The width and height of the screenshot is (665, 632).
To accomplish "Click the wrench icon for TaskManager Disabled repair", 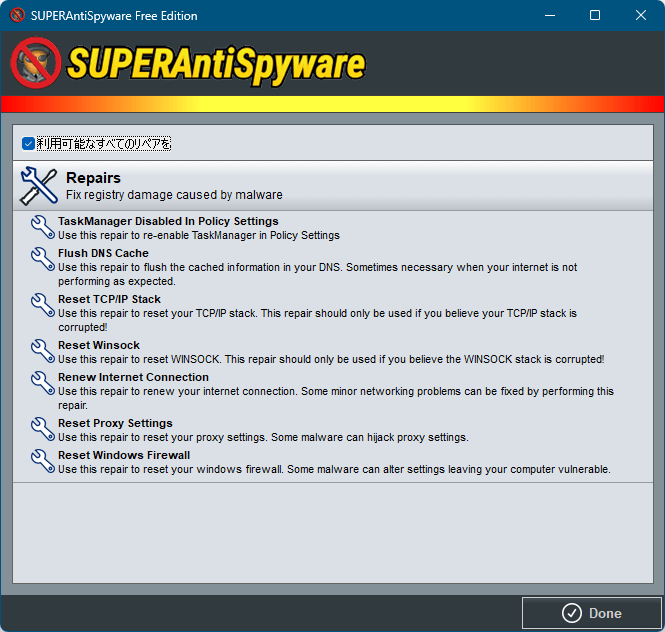I will click(43, 227).
